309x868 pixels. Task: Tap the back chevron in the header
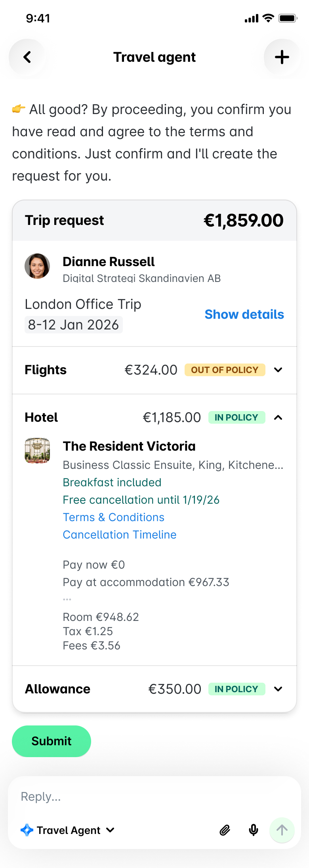pos(27,57)
